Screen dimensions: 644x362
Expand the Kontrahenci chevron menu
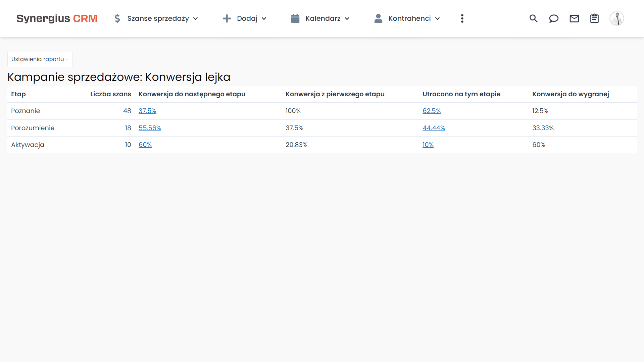tap(437, 19)
